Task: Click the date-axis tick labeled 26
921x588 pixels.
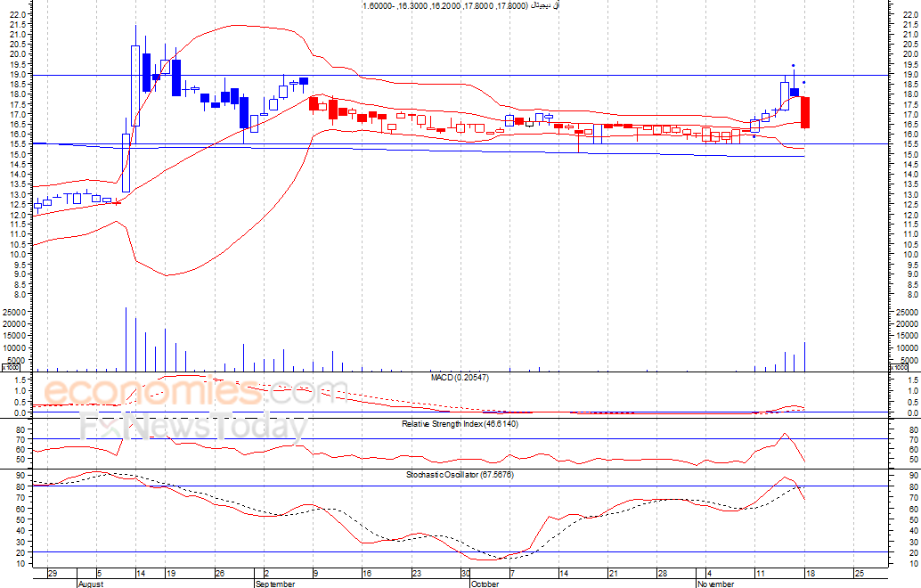Action: point(220,574)
